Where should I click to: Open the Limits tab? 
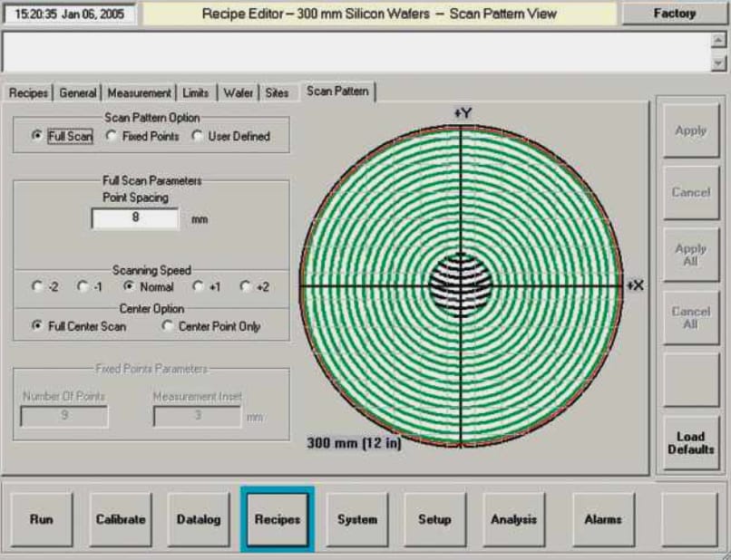coord(195,92)
